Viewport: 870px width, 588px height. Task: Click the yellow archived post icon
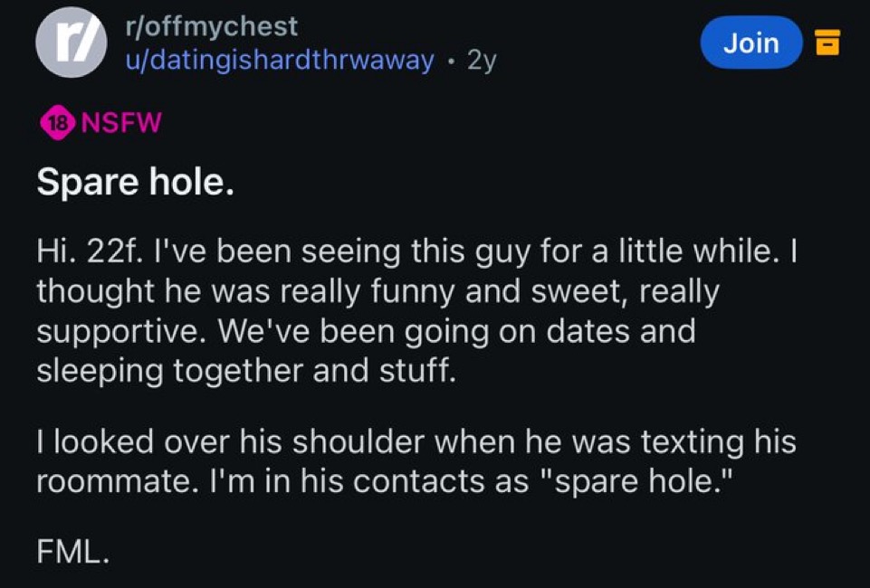pos(827,43)
